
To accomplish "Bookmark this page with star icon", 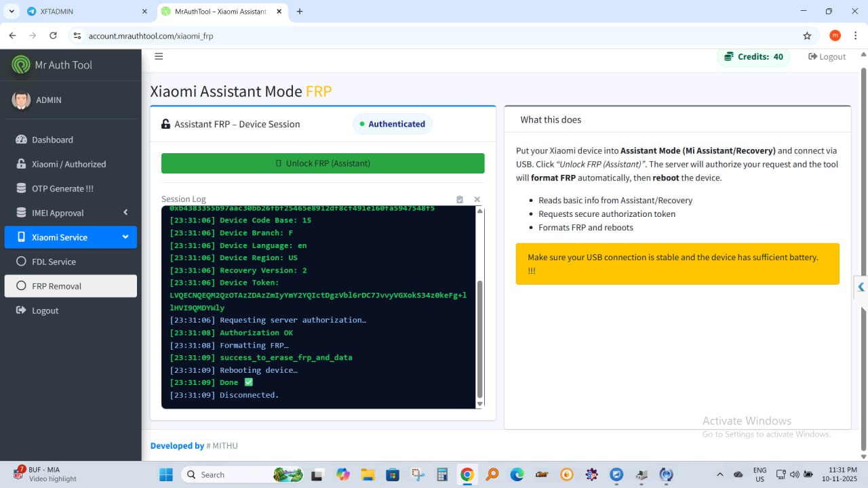I will pos(807,36).
